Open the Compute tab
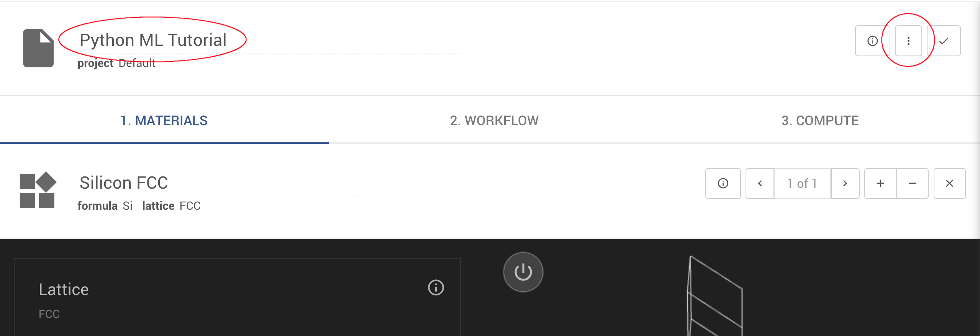 point(820,121)
